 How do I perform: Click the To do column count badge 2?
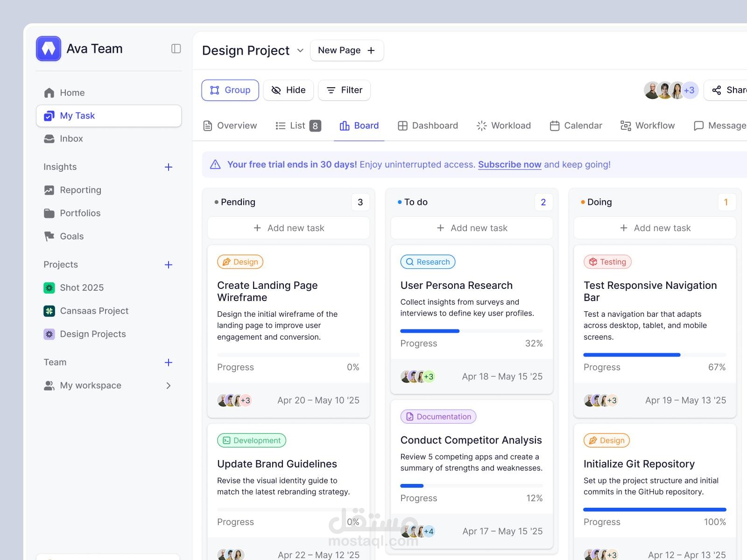pyautogui.click(x=543, y=202)
